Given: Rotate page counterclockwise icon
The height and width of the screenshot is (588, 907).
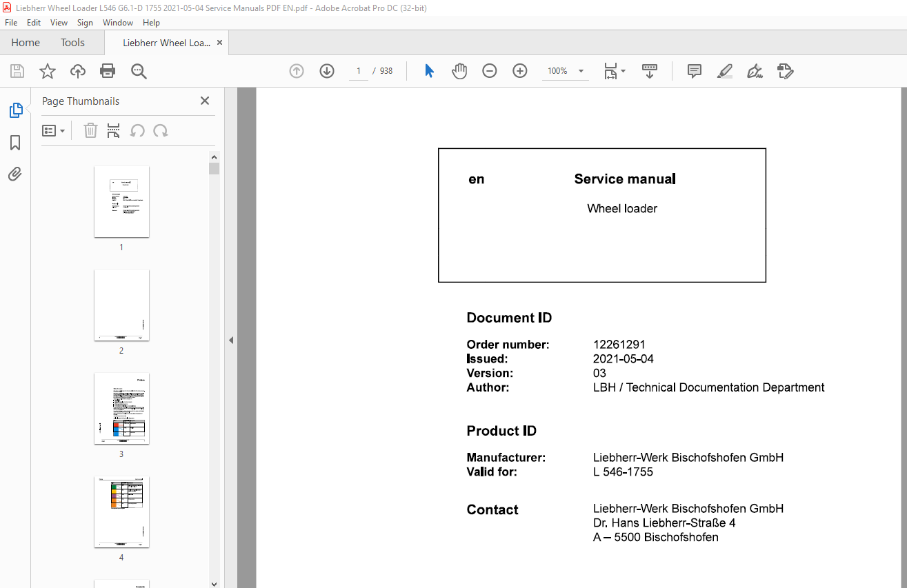Looking at the screenshot, I should (137, 131).
